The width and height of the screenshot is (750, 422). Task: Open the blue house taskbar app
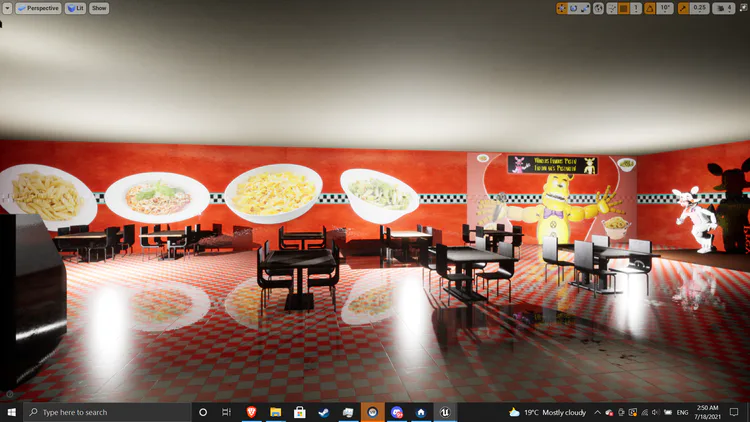pos(420,412)
